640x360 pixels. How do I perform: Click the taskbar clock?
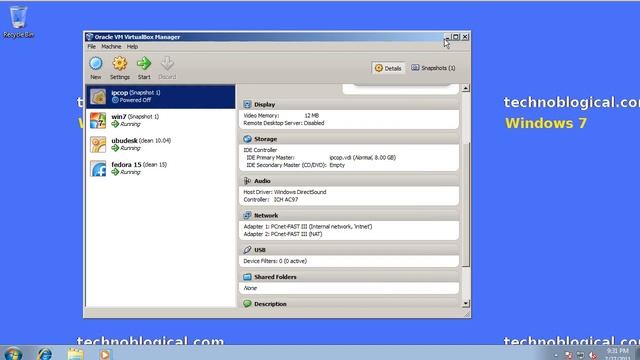(x=617, y=354)
